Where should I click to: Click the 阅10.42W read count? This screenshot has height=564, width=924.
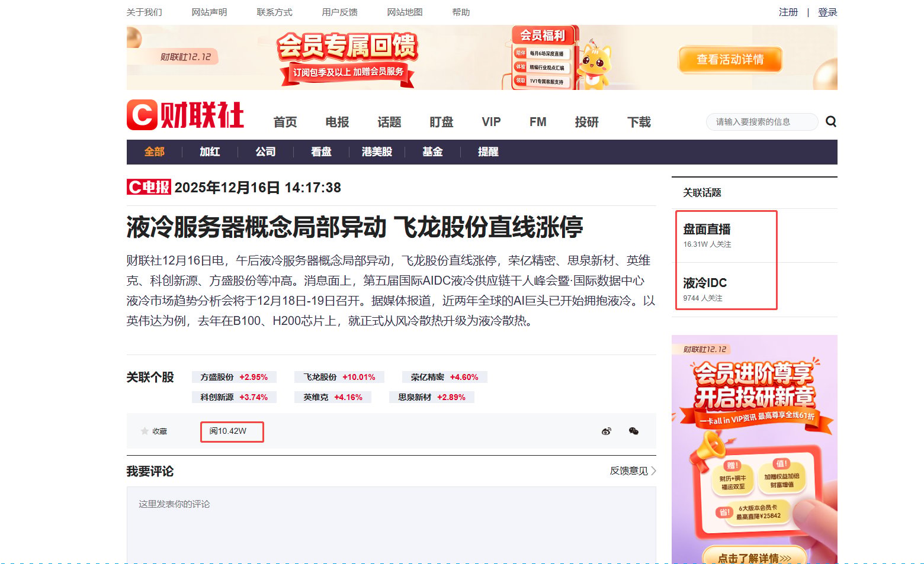[228, 431]
